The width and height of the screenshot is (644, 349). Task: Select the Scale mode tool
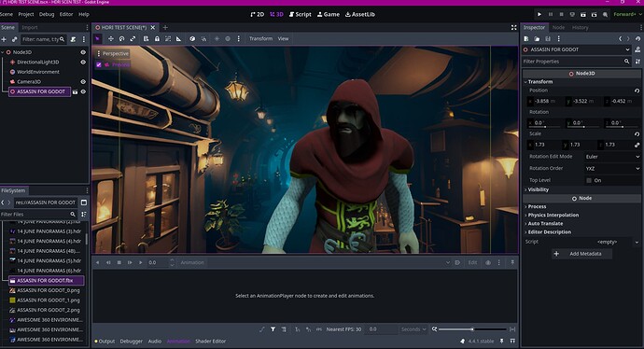point(133,38)
